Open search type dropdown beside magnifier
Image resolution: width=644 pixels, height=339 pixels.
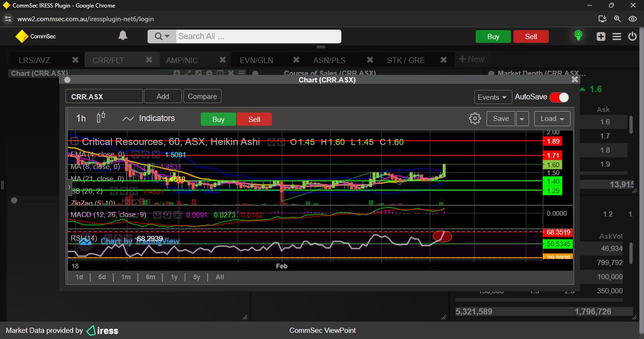pyautogui.click(x=163, y=36)
